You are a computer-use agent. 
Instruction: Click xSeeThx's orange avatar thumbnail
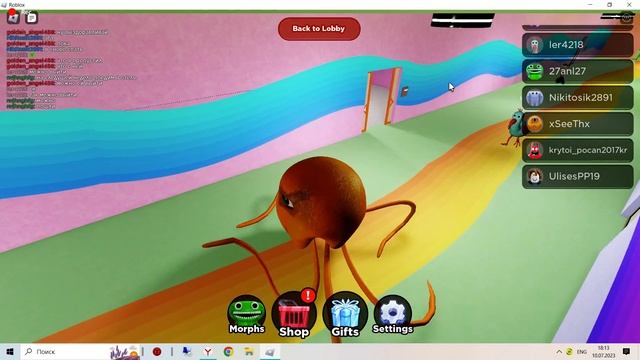pos(534,124)
